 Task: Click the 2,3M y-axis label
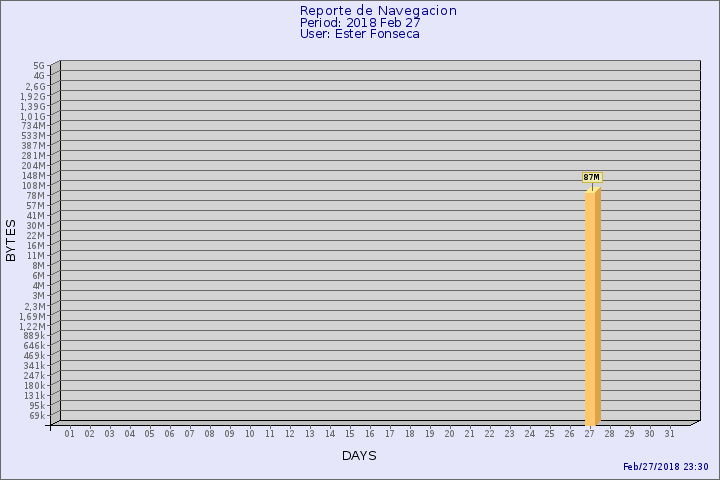click(x=35, y=305)
